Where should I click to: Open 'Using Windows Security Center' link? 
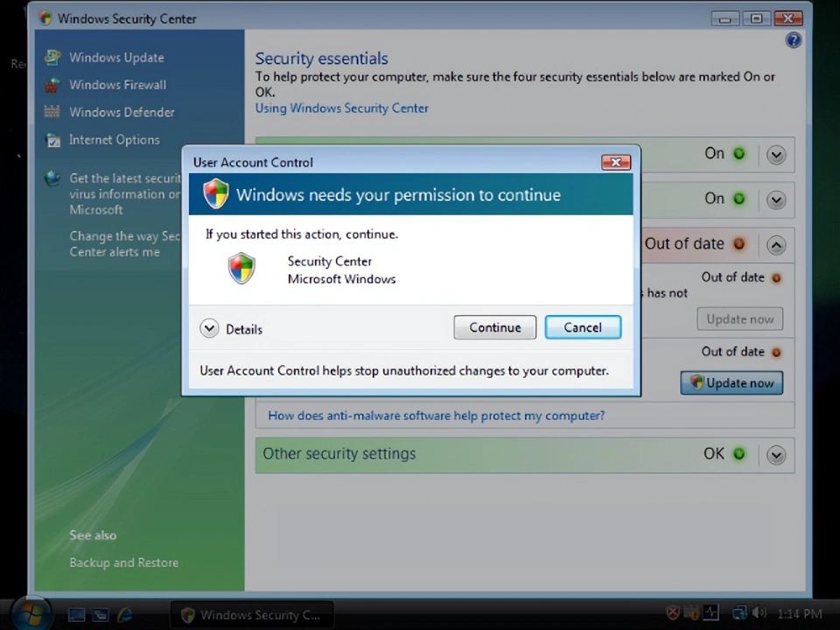pos(341,108)
